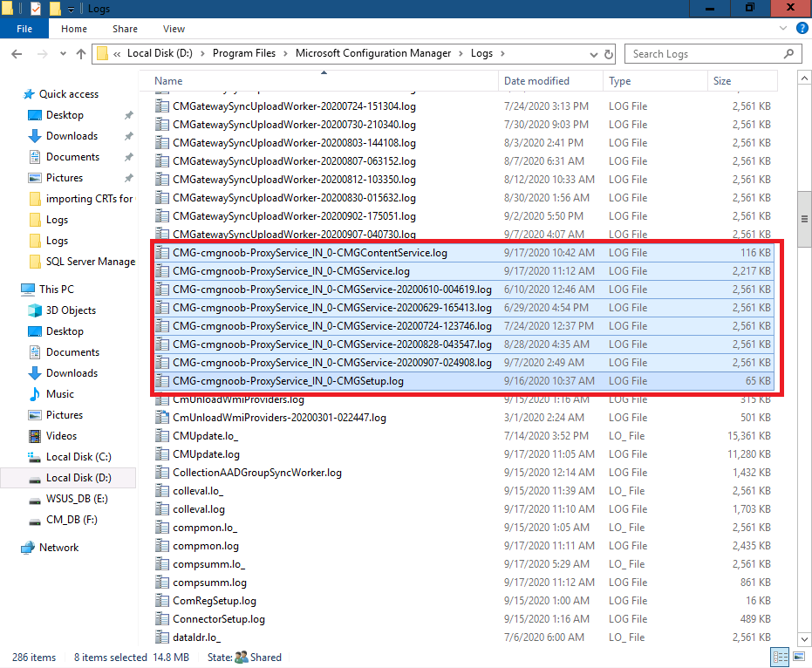
Task: Open address bar history dropdown
Action: 593,54
